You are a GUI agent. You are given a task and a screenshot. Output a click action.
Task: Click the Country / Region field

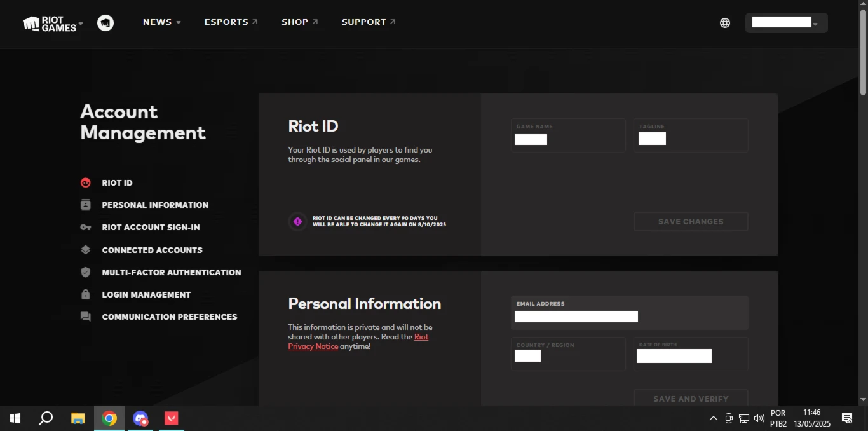coord(568,354)
